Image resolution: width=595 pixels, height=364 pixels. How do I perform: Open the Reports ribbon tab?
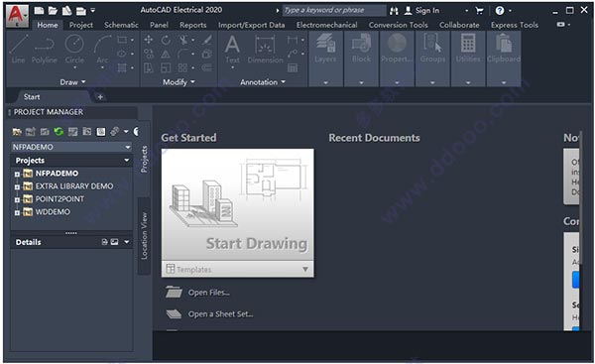click(192, 25)
